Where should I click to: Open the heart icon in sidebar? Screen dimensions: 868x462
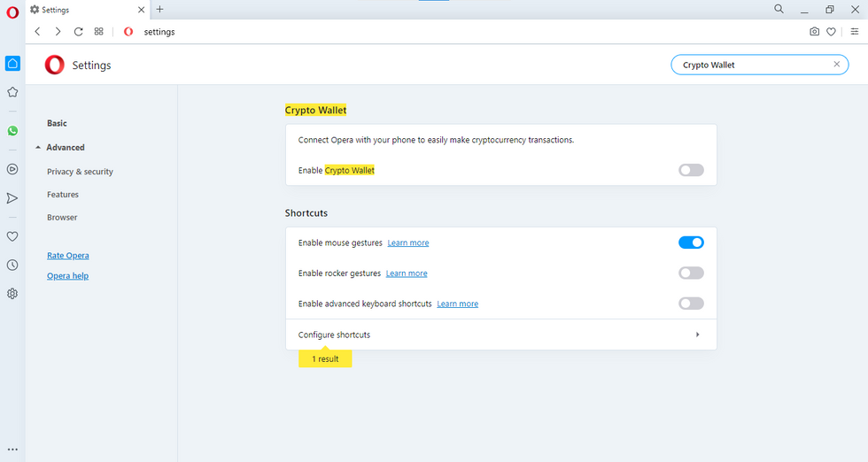point(12,236)
